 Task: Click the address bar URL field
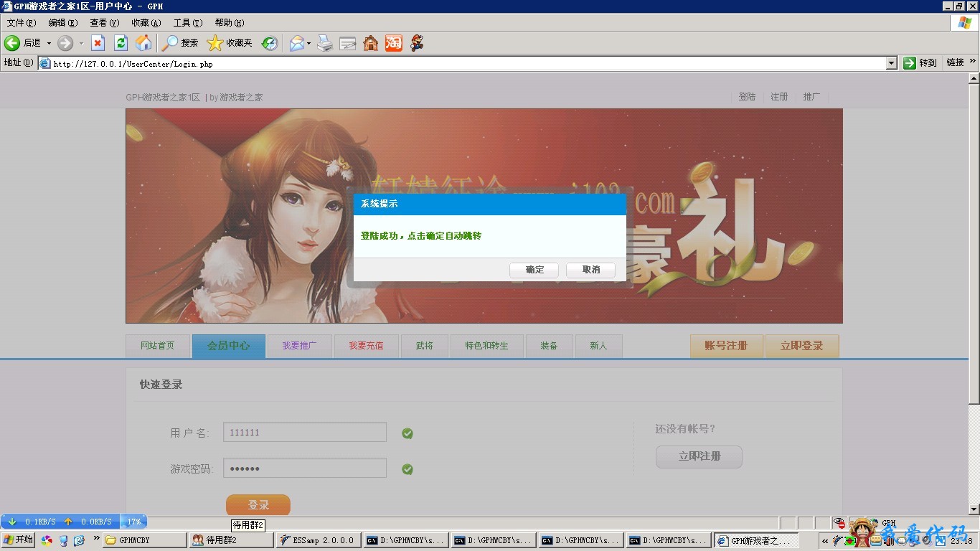[469, 63]
